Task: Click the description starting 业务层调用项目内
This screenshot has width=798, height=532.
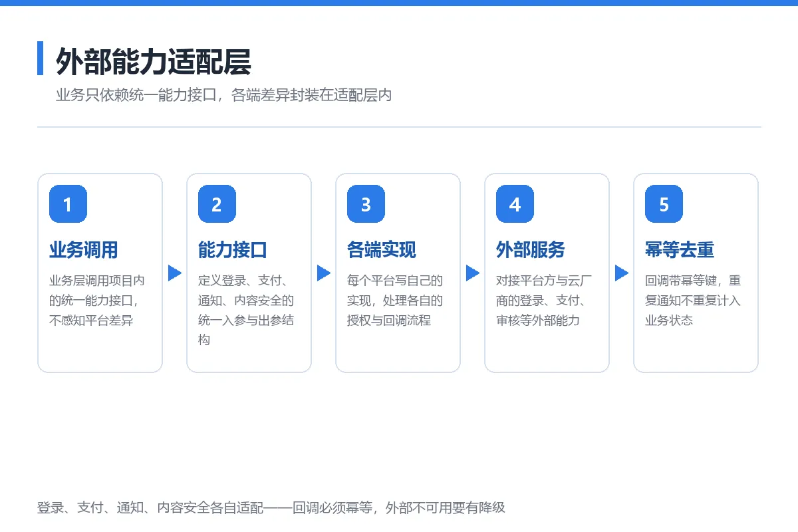Action: (x=97, y=300)
